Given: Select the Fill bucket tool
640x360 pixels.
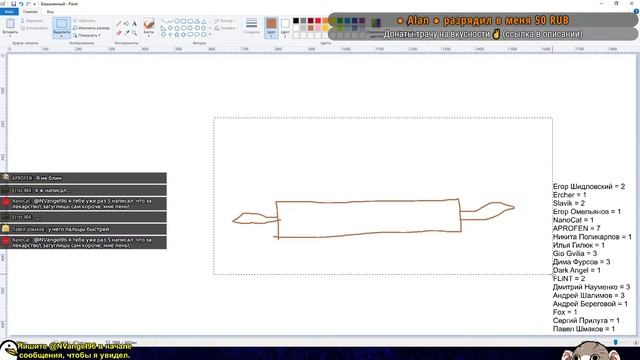Looking at the screenshot, I should [127, 24].
